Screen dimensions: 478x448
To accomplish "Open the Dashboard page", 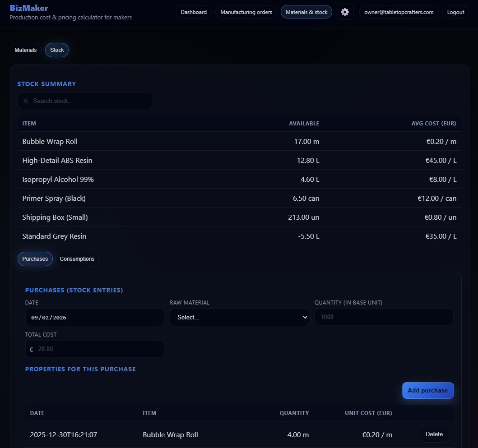I will (x=194, y=12).
